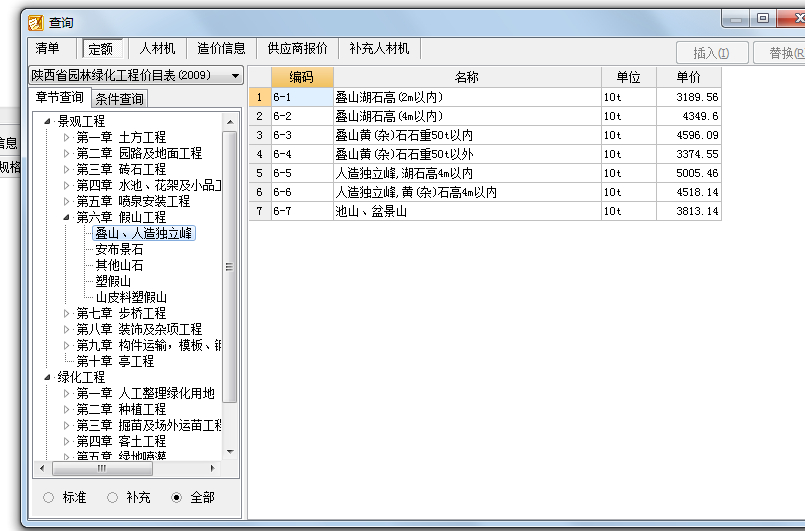Select the 全部 radio button
Image resolution: width=805 pixels, height=531 pixels.
(177, 498)
